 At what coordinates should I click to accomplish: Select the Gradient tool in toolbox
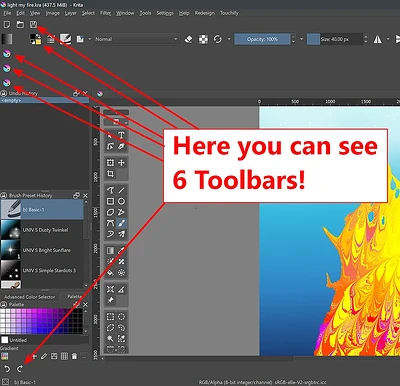[110, 251]
